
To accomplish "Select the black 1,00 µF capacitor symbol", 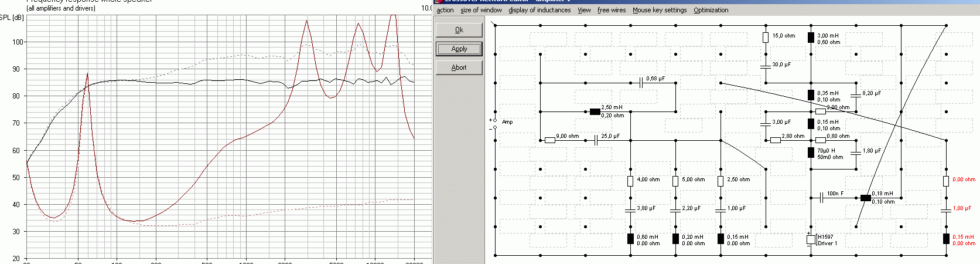I will coord(721,210).
